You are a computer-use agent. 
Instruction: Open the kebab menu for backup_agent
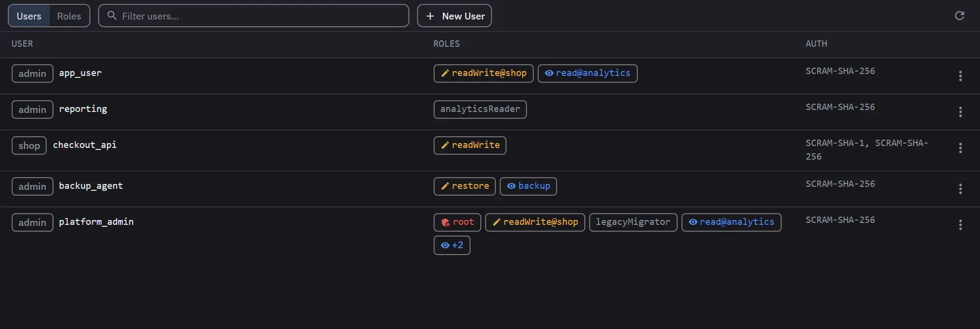[960, 189]
